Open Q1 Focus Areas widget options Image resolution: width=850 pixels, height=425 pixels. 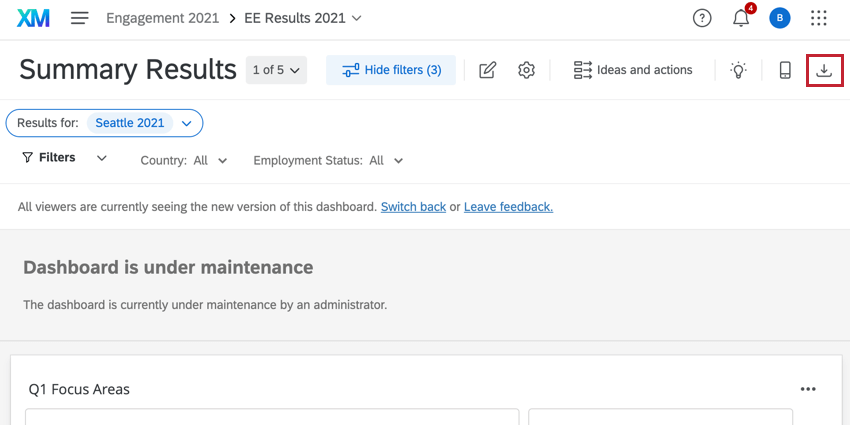point(808,389)
